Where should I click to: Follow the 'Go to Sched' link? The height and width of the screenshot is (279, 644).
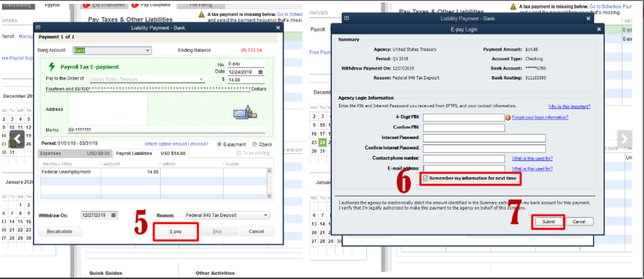pyautogui.click(x=289, y=14)
